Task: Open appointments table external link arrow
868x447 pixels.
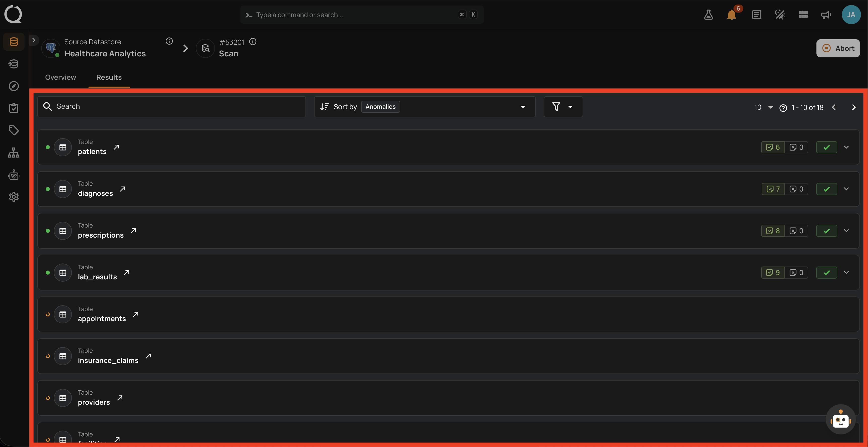Action: (x=136, y=314)
